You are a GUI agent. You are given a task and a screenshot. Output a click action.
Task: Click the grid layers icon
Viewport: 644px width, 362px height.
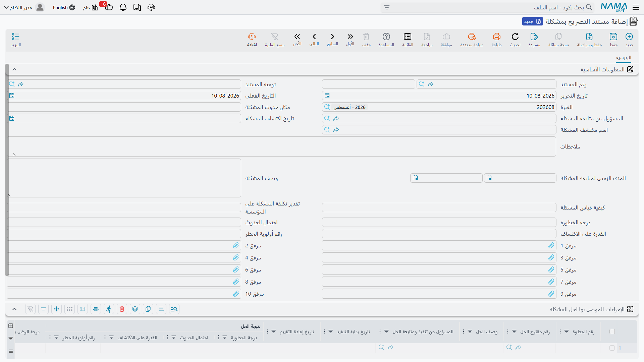pos(135,309)
